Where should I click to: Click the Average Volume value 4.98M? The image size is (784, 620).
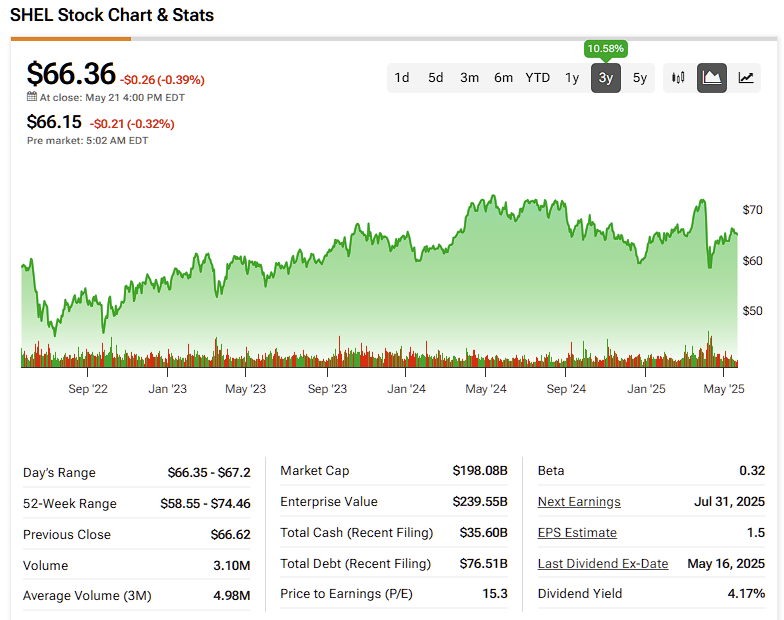(x=232, y=596)
